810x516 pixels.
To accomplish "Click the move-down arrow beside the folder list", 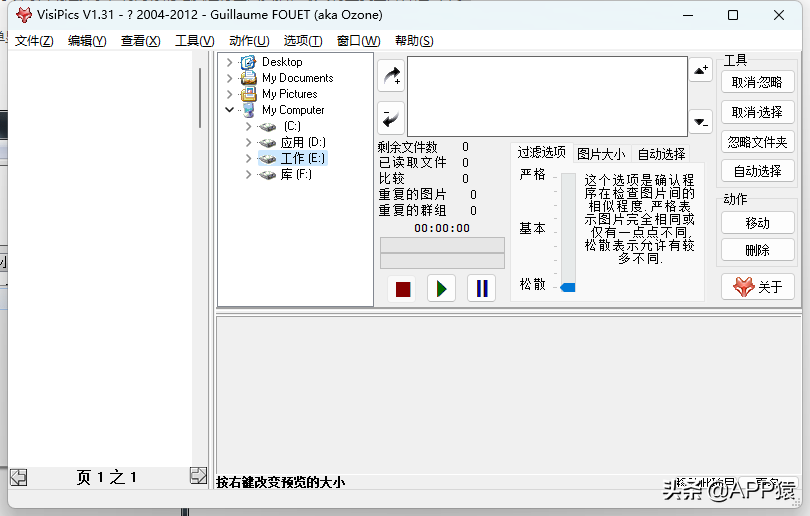I will [701, 121].
